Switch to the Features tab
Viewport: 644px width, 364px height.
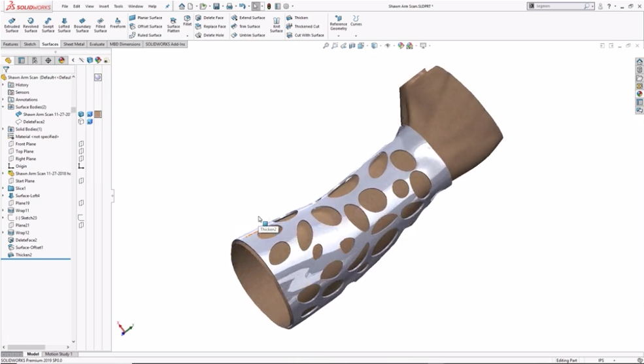tap(10, 44)
